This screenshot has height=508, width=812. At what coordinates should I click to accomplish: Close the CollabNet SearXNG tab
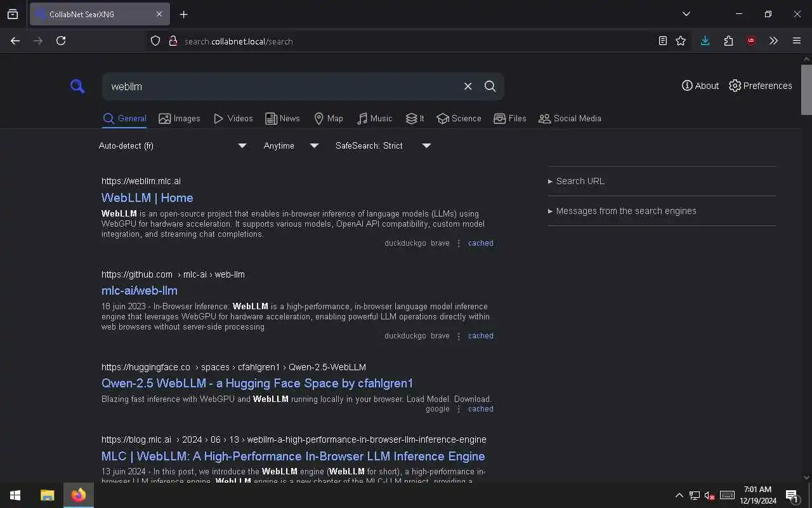point(159,14)
